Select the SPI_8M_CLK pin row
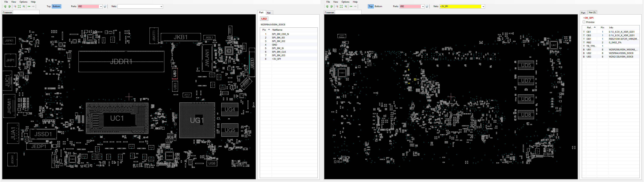644x182 pixels. [x=279, y=52]
